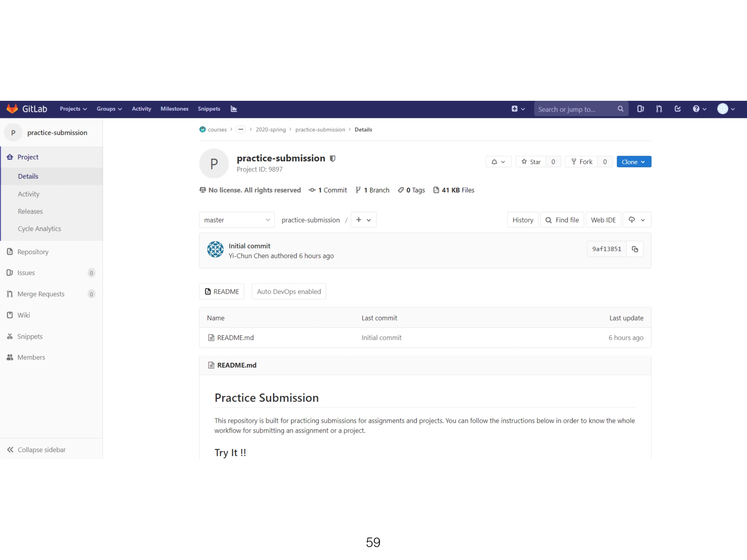Open the To-Do list icon in navbar

click(678, 109)
